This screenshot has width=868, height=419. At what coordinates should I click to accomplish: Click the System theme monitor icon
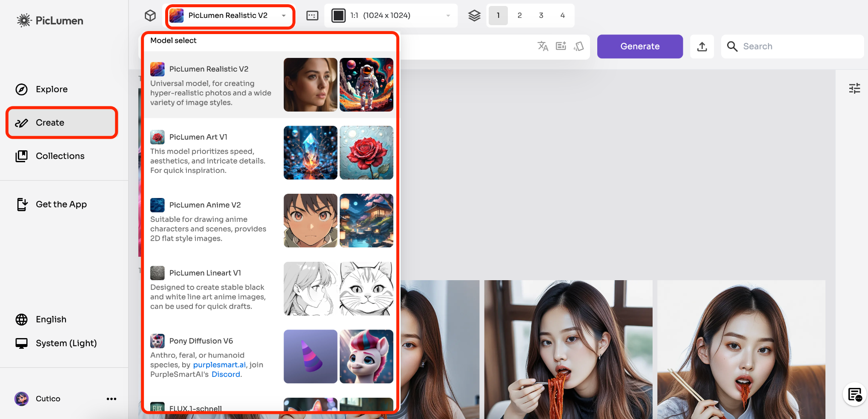(22, 343)
